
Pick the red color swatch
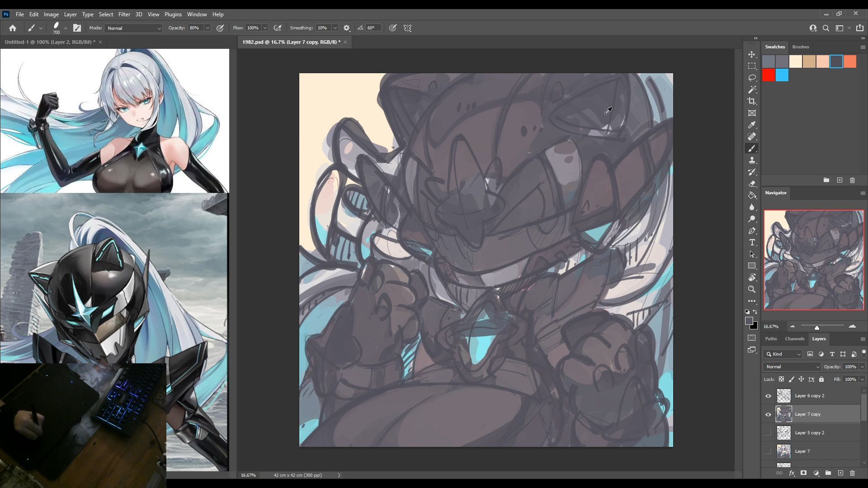[x=769, y=75]
